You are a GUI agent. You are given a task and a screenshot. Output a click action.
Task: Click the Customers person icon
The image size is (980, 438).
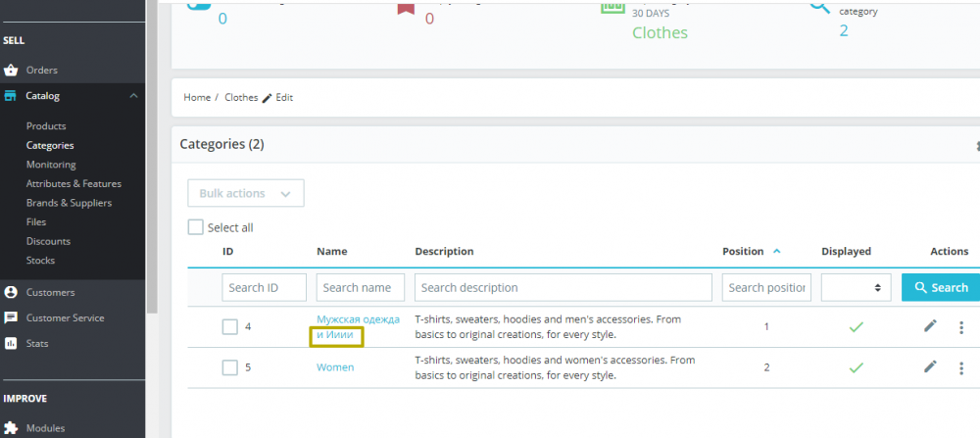click(10, 292)
